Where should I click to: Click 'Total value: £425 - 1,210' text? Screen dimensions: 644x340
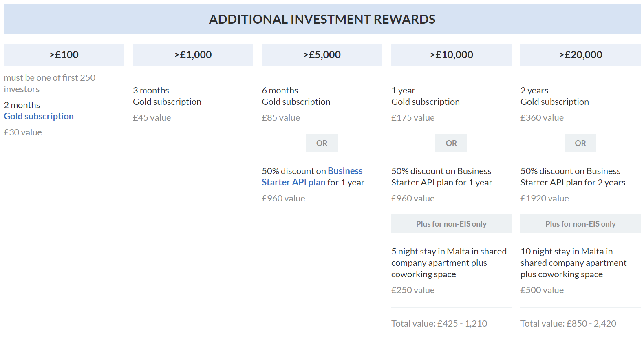tap(439, 324)
